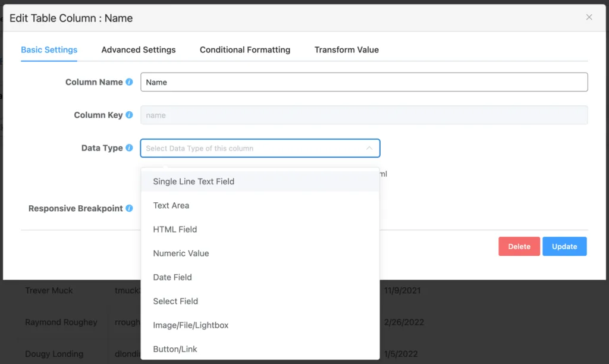Image resolution: width=609 pixels, height=364 pixels.
Task: Collapse the Data Type dropdown arrow
Action: 369,148
